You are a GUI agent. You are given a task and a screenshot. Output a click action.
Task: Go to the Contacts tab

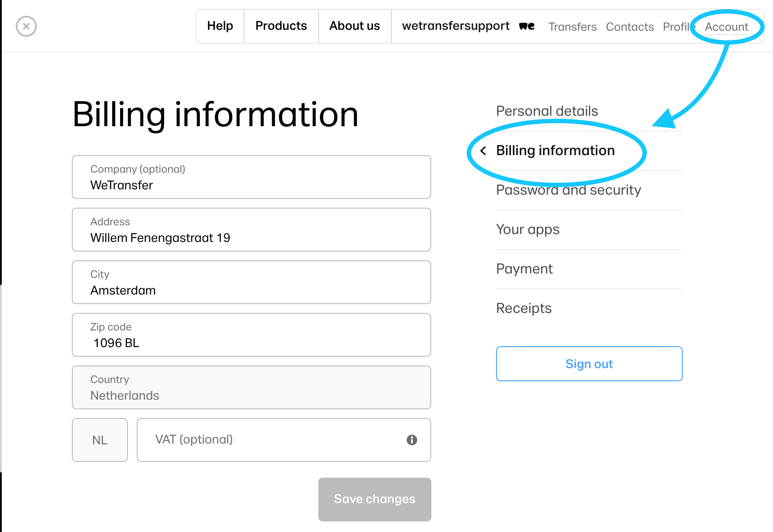pos(630,27)
